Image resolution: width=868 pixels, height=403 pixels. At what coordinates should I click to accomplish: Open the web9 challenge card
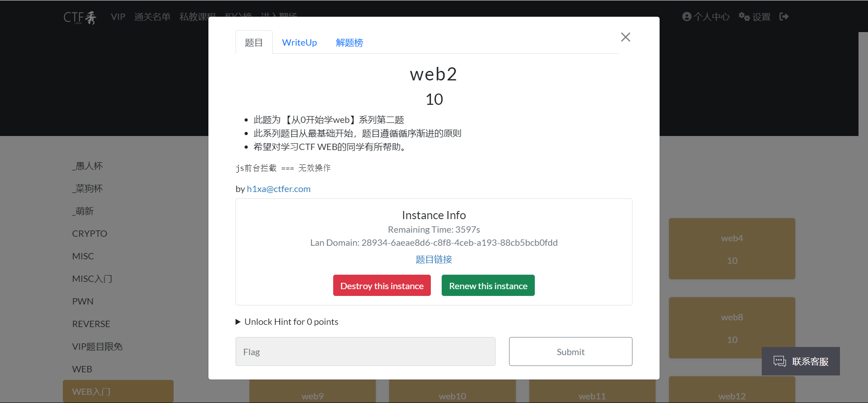click(312, 391)
